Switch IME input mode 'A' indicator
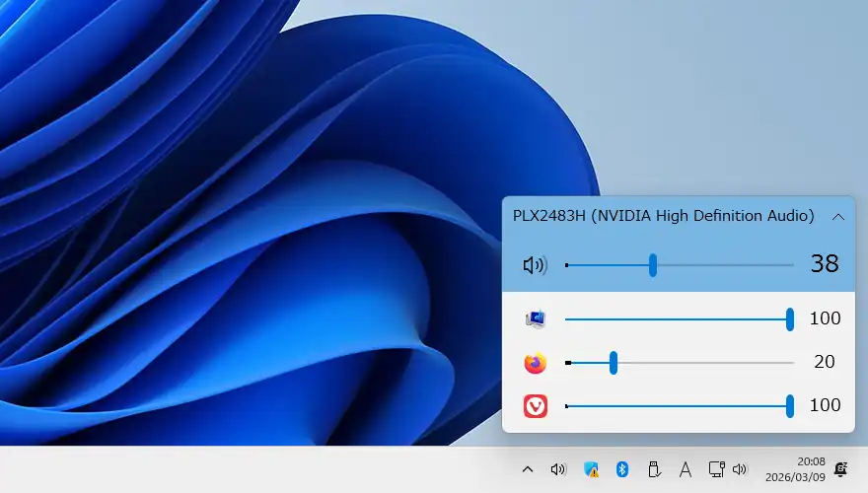The image size is (868, 493). click(x=686, y=469)
